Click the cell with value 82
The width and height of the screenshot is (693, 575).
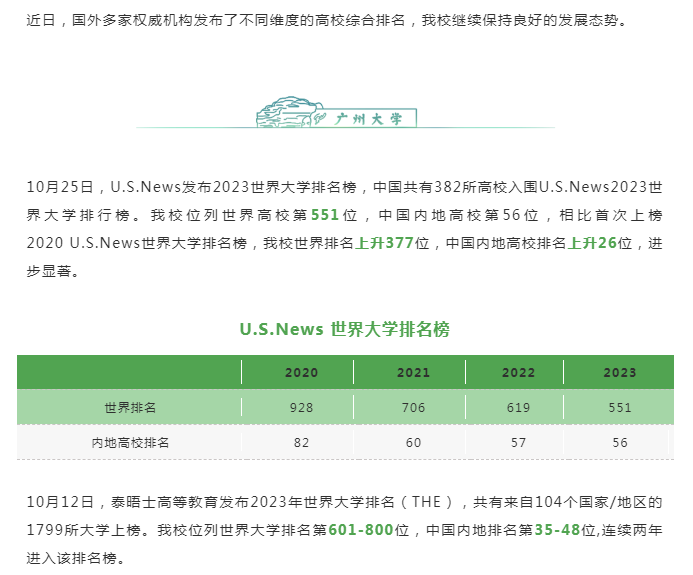[x=301, y=442]
